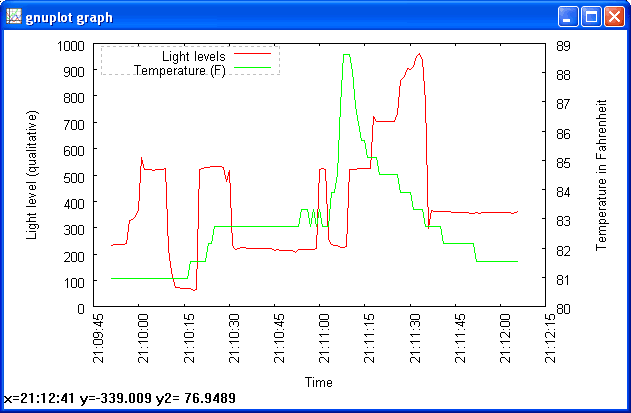This screenshot has width=631, height=413.
Task: Close the gnuplot graph window
Action: click(613, 17)
